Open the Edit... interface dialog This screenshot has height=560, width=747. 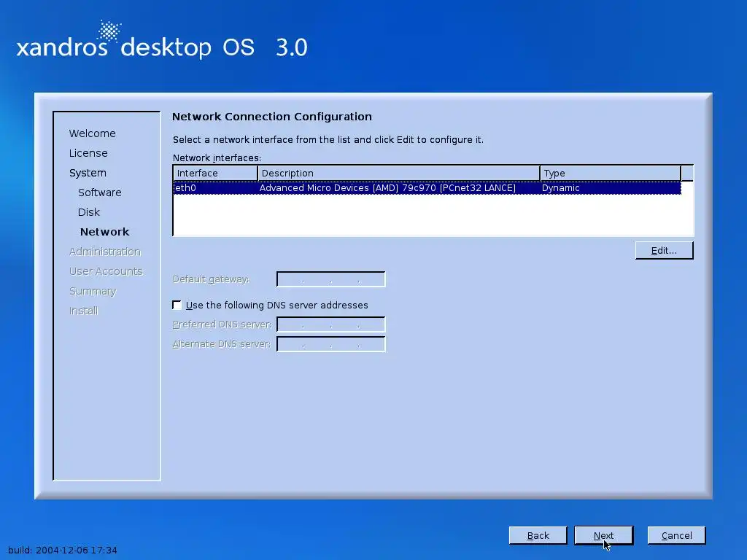(x=664, y=251)
